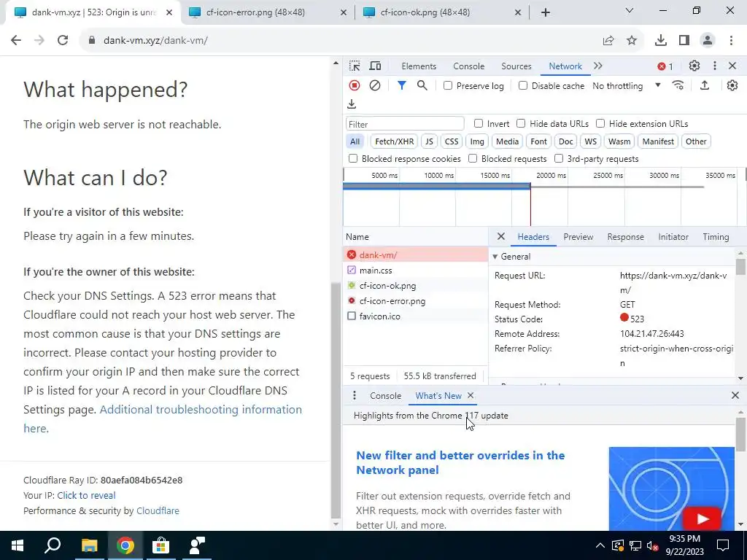Open Microsoft Store from taskbar
The image size is (747, 560).
tap(160, 545)
